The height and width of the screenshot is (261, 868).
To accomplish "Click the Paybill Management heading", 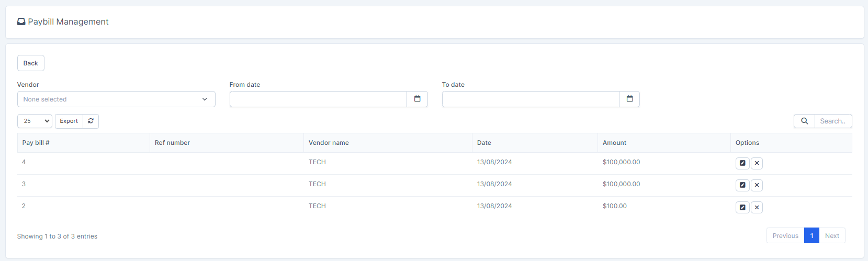I will coord(68,22).
